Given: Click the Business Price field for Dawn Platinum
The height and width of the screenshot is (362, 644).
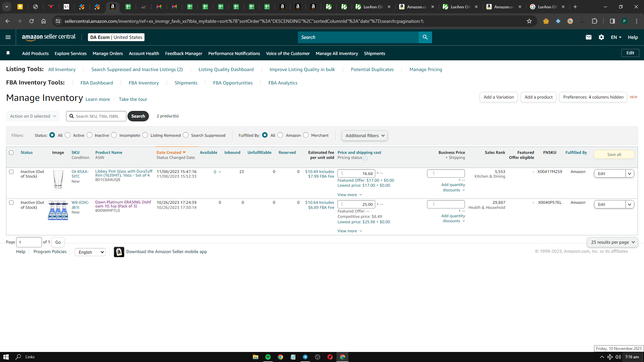Looking at the screenshot, I should click(x=446, y=204).
